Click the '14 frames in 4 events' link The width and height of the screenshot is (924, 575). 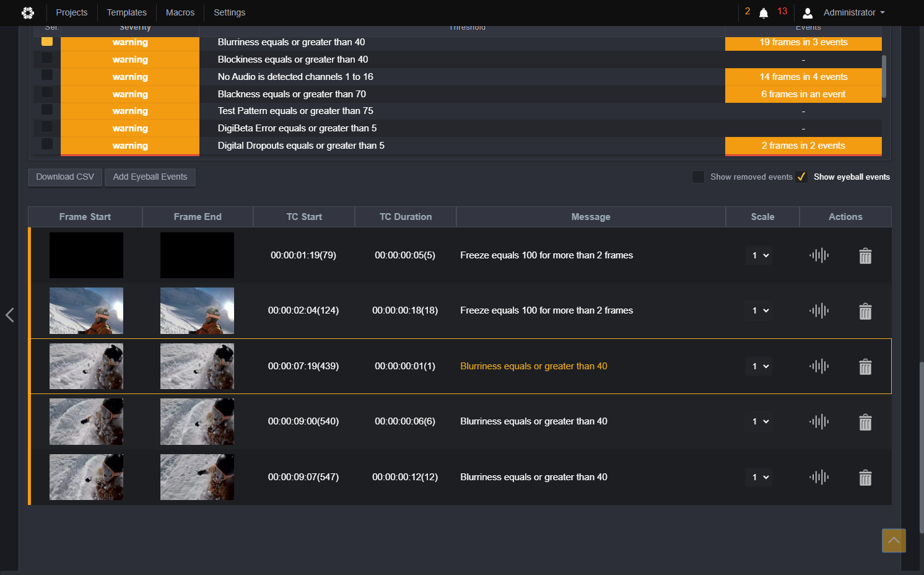click(803, 77)
